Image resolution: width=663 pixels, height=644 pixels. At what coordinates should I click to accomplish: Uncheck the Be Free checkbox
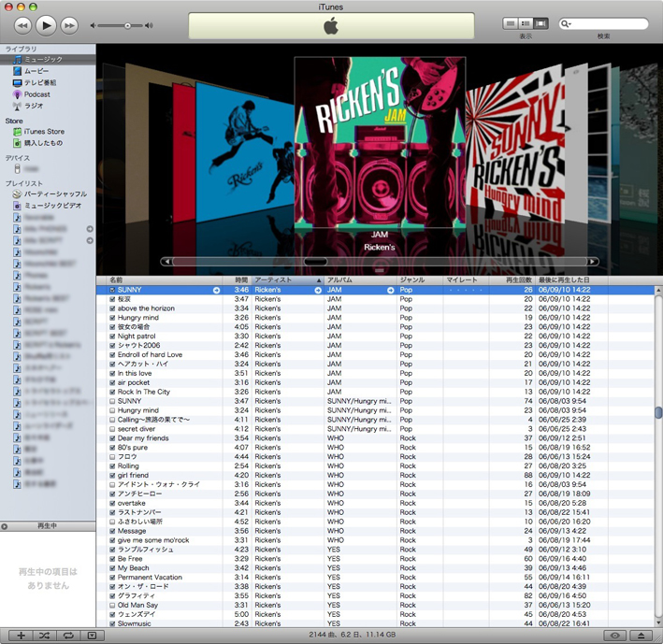point(112,559)
